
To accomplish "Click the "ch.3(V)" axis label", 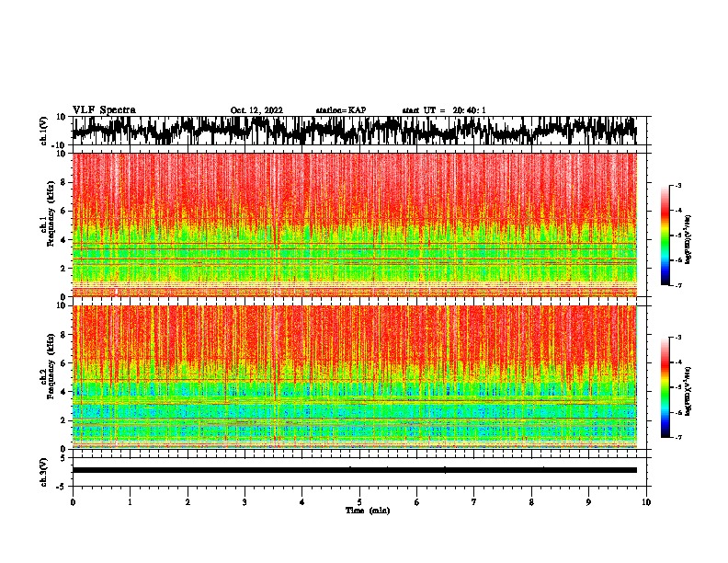I will 43,472.
